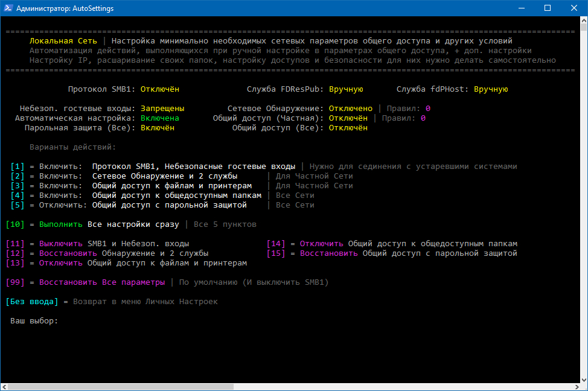Click option [10] Выполнить Все настройки сразу
Image resolution: width=588 pixels, height=391 pixels.
[131, 224]
